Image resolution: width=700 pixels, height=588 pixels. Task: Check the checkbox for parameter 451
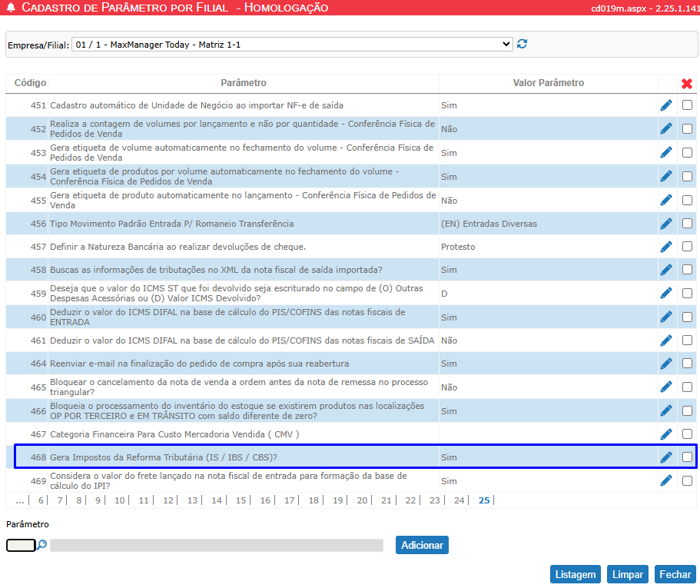687,105
